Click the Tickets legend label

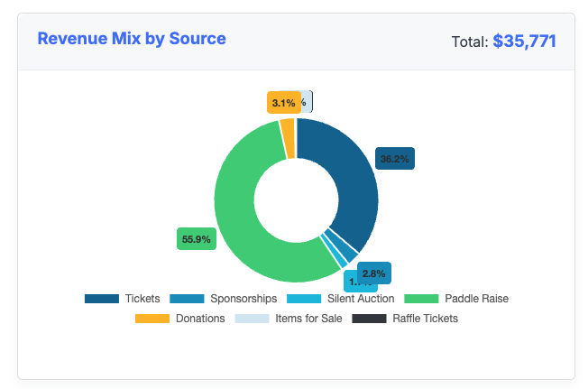[x=142, y=299]
